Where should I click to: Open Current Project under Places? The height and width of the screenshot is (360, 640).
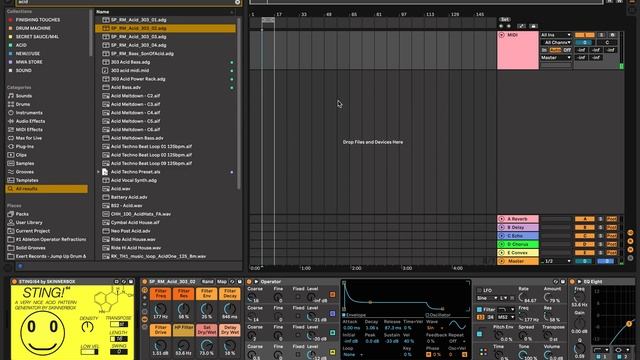[x=33, y=231]
